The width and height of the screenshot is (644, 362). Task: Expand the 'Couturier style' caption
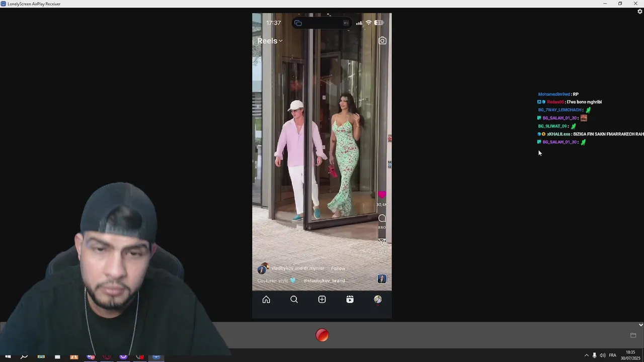[276, 281]
